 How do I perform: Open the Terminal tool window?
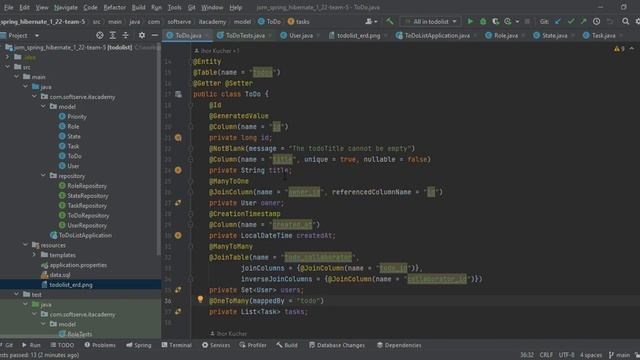pos(176,345)
